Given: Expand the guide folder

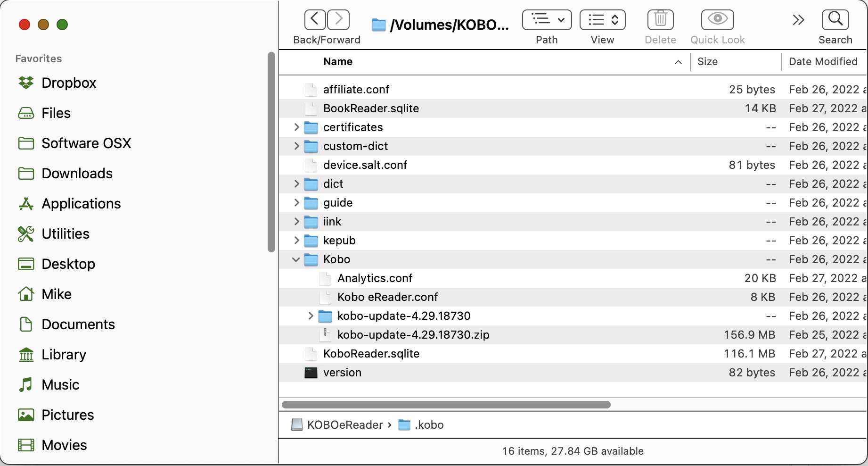Looking at the screenshot, I should (296, 203).
